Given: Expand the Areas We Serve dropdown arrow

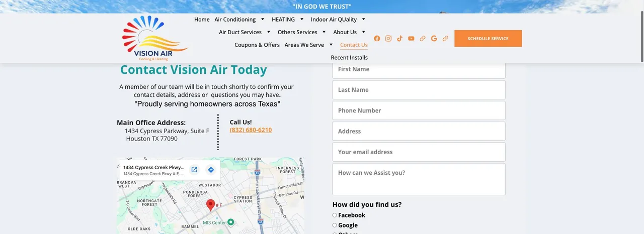Looking at the screenshot, I should [331, 44].
